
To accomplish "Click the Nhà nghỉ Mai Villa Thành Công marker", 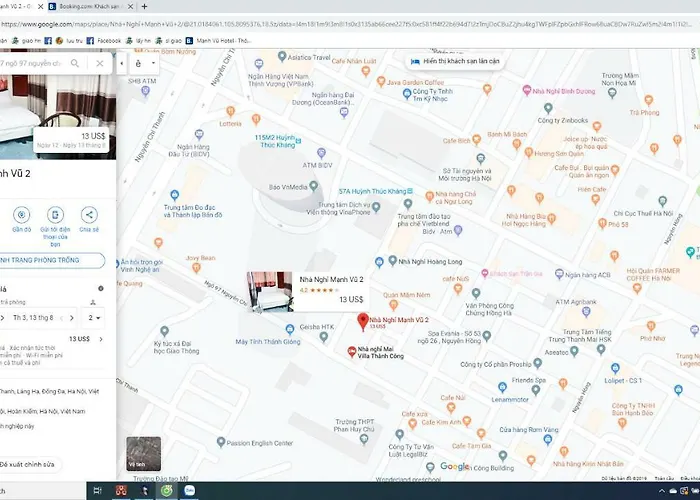I will (x=352, y=352).
